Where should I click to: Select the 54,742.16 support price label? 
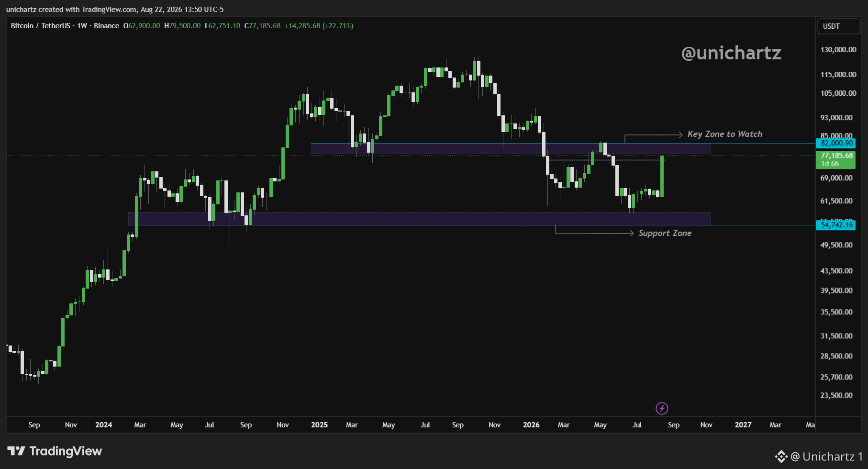[835, 225]
